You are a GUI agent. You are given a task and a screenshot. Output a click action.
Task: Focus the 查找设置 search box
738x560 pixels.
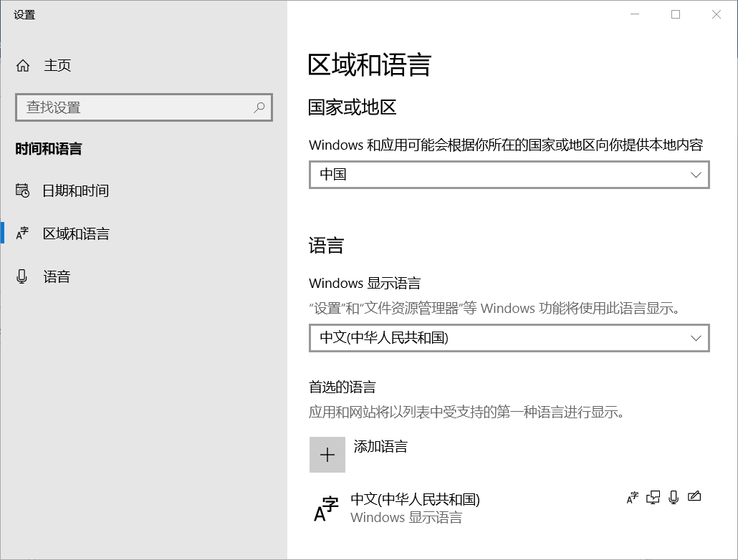point(143,107)
